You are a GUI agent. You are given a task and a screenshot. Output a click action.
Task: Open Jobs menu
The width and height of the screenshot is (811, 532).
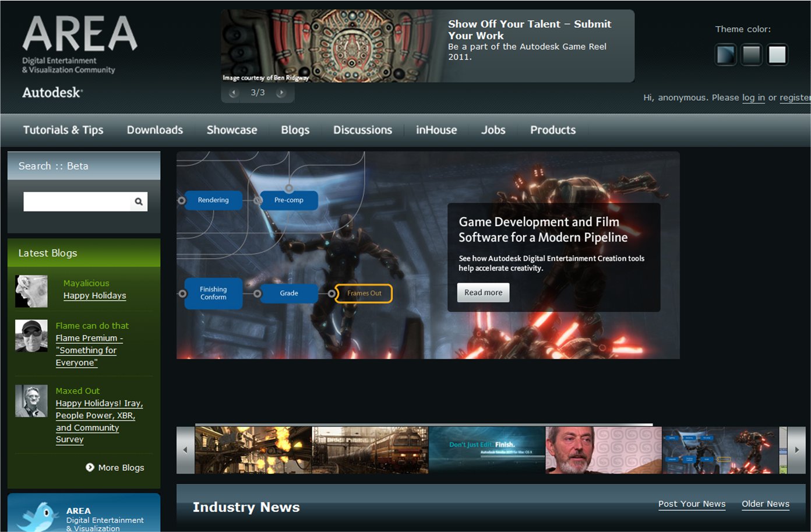[493, 130]
